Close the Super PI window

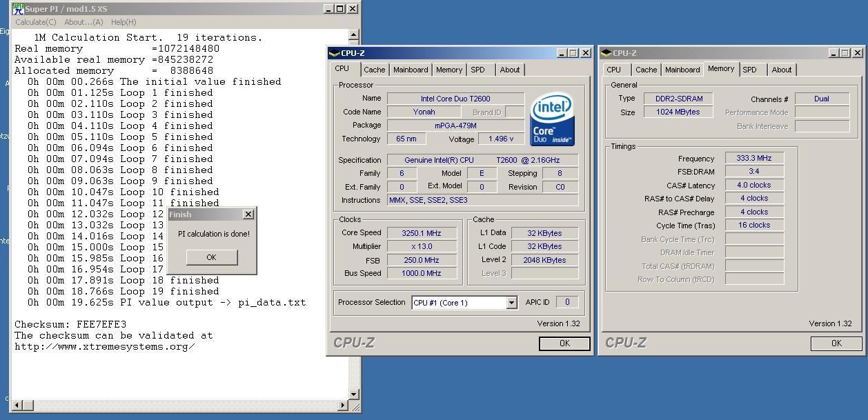(353, 9)
